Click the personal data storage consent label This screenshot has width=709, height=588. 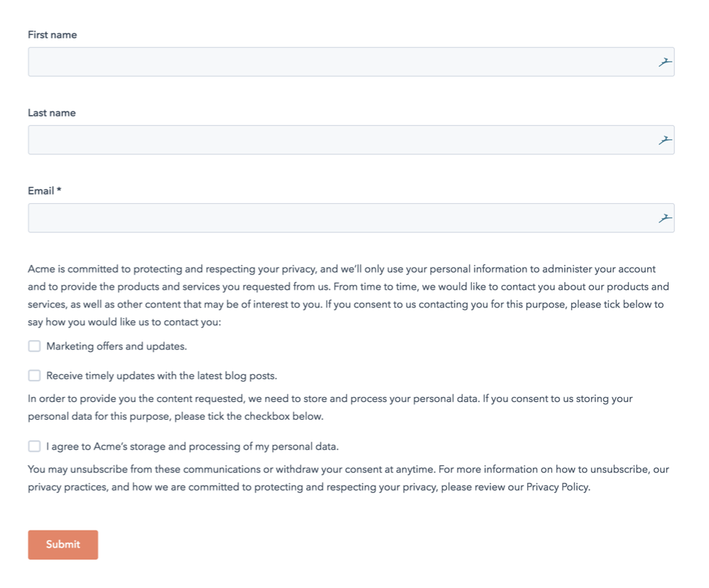tap(192, 446)
